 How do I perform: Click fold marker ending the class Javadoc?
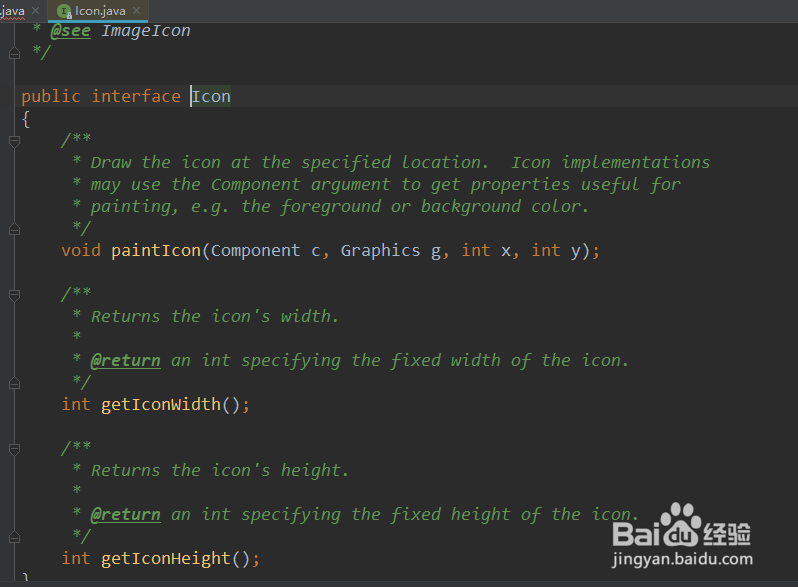tap(14, 52)
